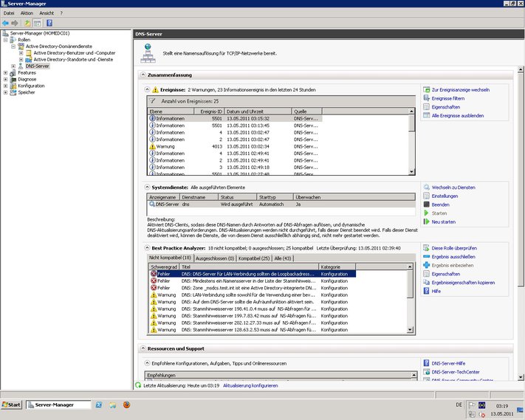The image size is (525, 420).
Task: Click copy icon for Ergebniseigenschaften kopieren
Action: point(426,283)
